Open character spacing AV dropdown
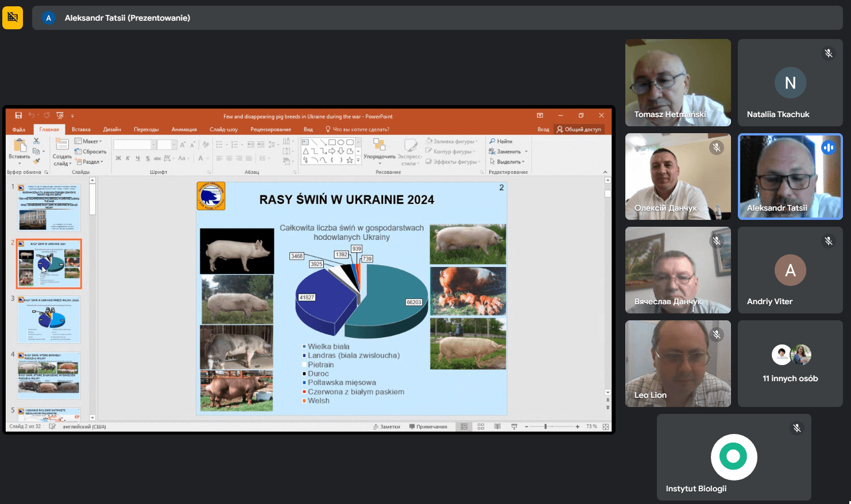 point(169,158)
